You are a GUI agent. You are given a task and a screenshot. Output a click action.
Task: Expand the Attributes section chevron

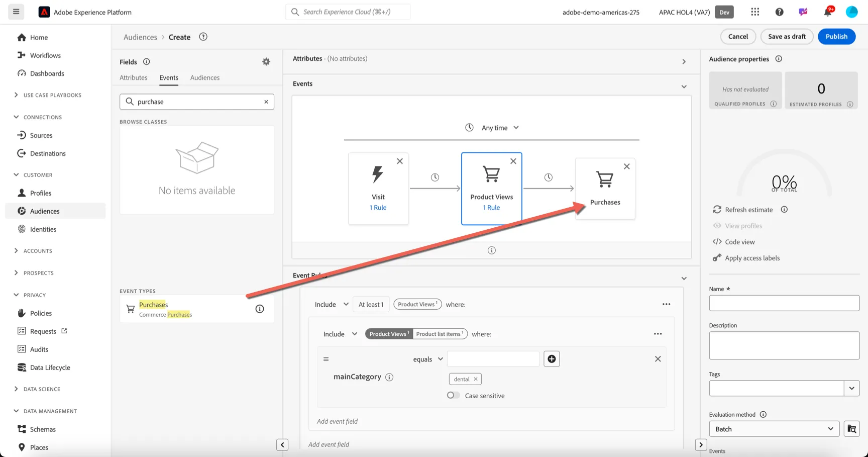[684, 62]
